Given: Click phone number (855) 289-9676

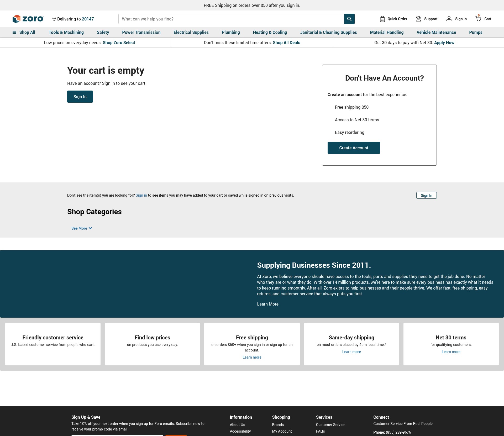Looking at the screenshot, I should pyautogui.click(x=398, y=432).
